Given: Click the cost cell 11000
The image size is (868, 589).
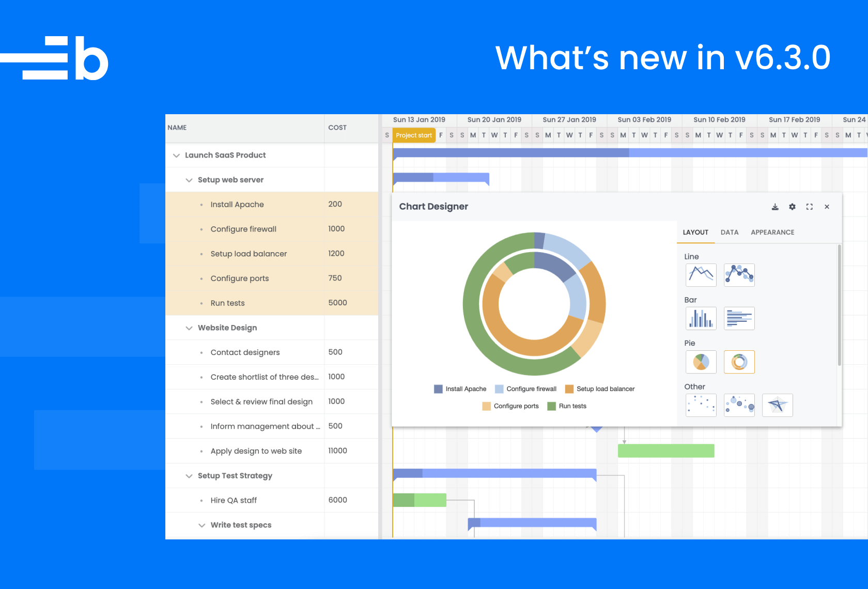Looking at the screenshot, I should click(x=351, y=451).
